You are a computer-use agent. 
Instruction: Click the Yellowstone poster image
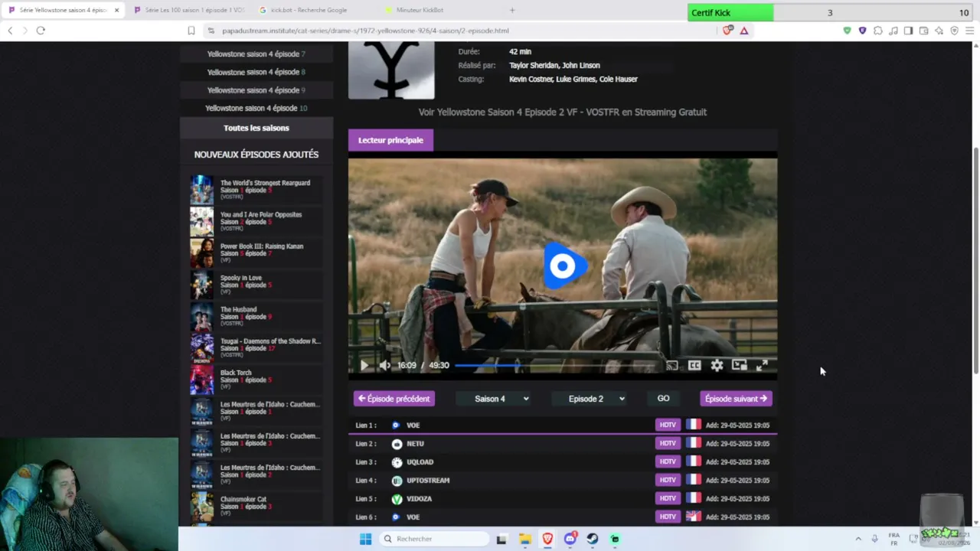click(x=391, y=70)
